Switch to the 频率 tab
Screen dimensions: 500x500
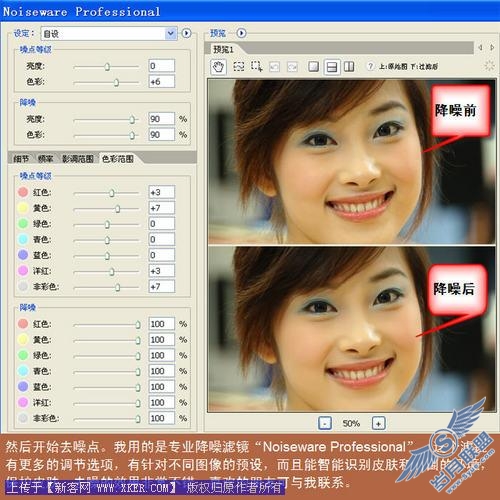tap(45, 159)
